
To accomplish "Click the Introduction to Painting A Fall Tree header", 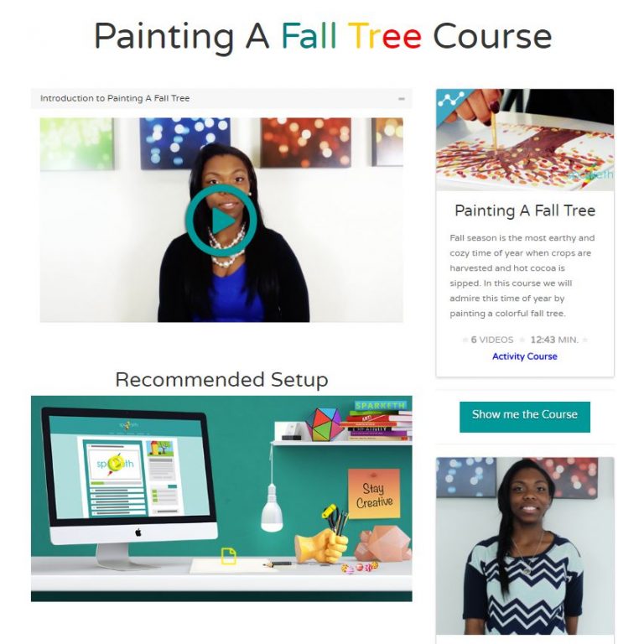I will click(115, 99).
